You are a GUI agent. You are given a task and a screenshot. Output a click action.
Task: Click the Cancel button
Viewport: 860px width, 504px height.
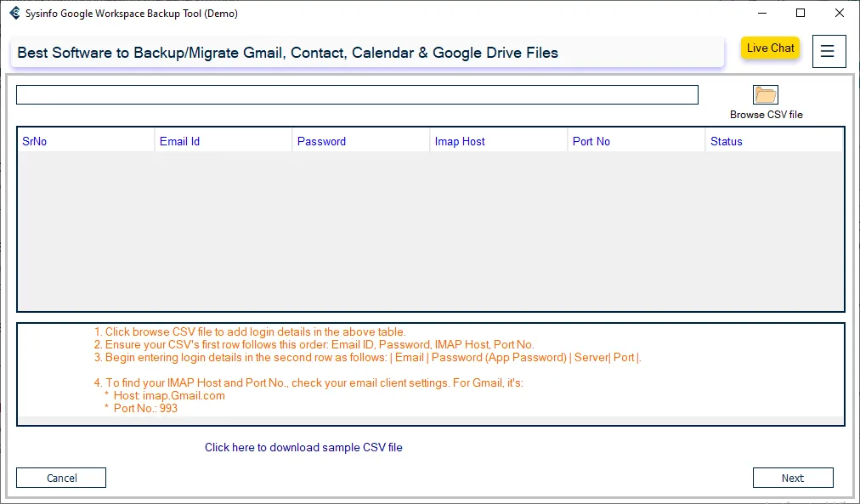point(61,478)
